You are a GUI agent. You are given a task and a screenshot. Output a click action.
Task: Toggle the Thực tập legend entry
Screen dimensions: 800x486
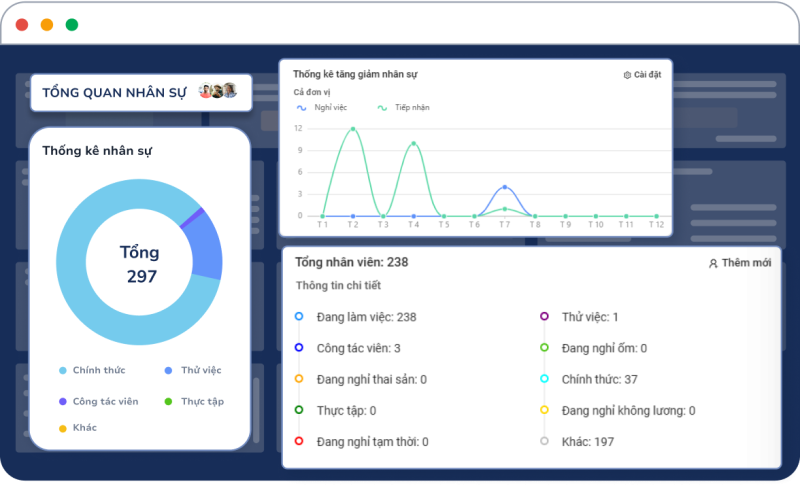pyautogui.click(x=194, y=401)
